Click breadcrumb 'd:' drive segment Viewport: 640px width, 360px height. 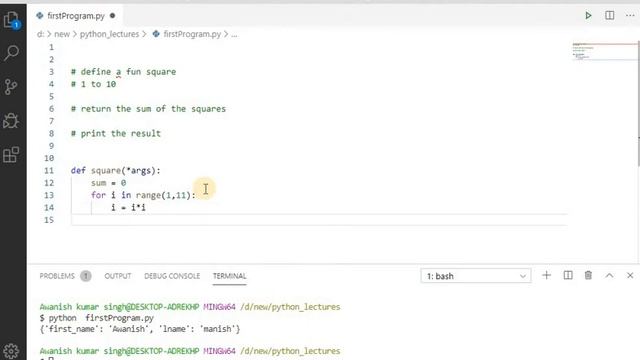click(x=40, y=34)
